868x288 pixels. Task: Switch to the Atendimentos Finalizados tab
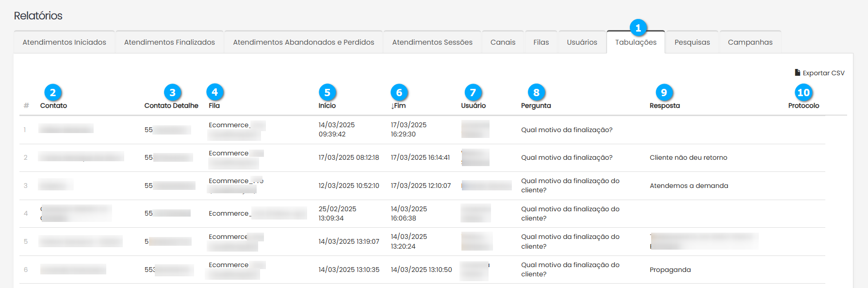click(x=169, y=42)
